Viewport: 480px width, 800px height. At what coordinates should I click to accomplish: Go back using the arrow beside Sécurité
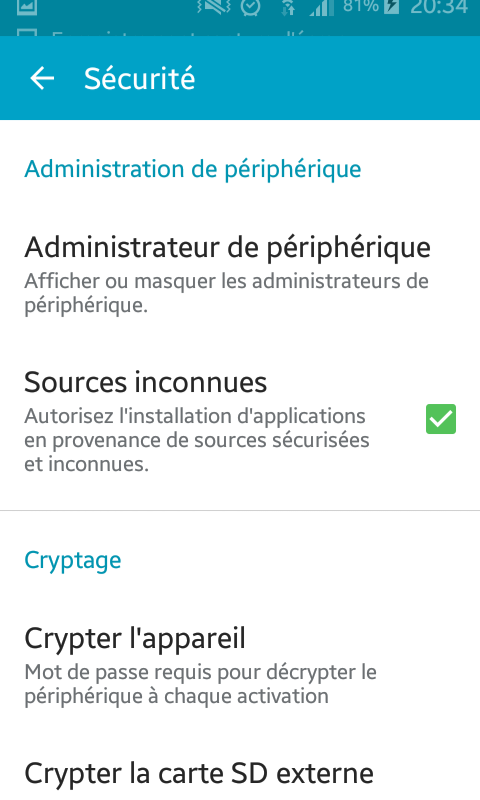click(x=42, y=79)
